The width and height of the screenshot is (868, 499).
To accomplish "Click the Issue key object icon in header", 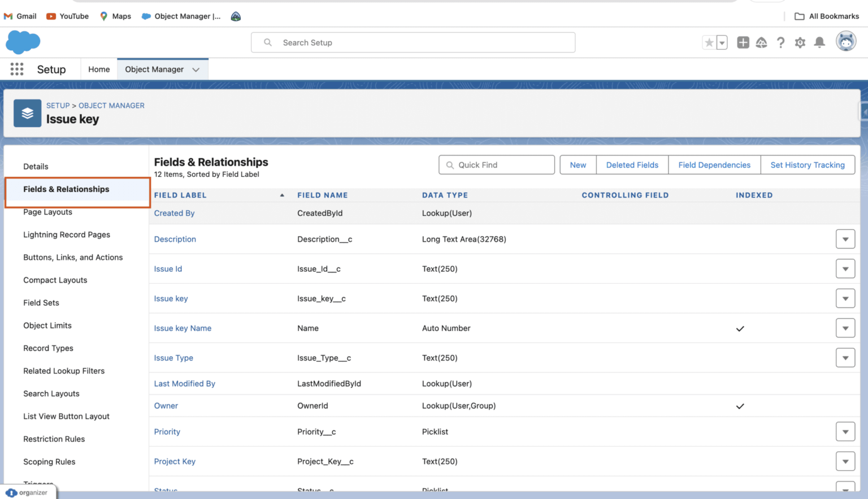I will click(x=27, y=113).
